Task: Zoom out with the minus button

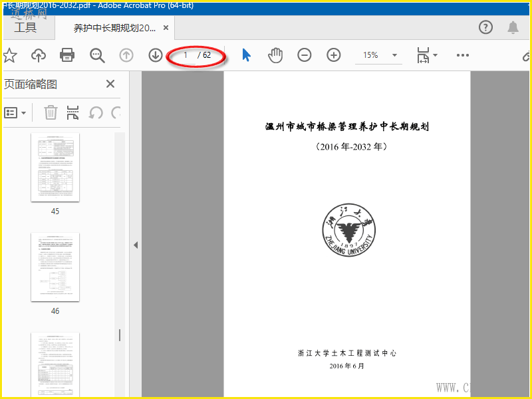Action: (x=305, y=55)
